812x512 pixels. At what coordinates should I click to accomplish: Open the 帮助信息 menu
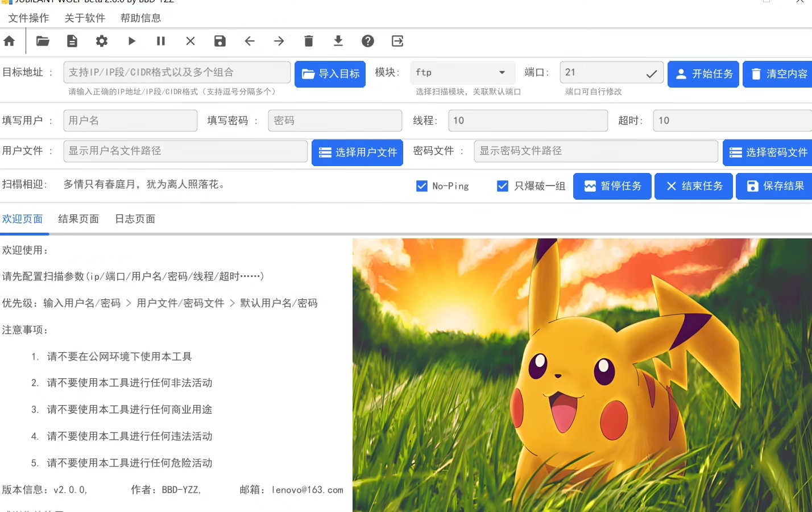click(x=140, y=18)
